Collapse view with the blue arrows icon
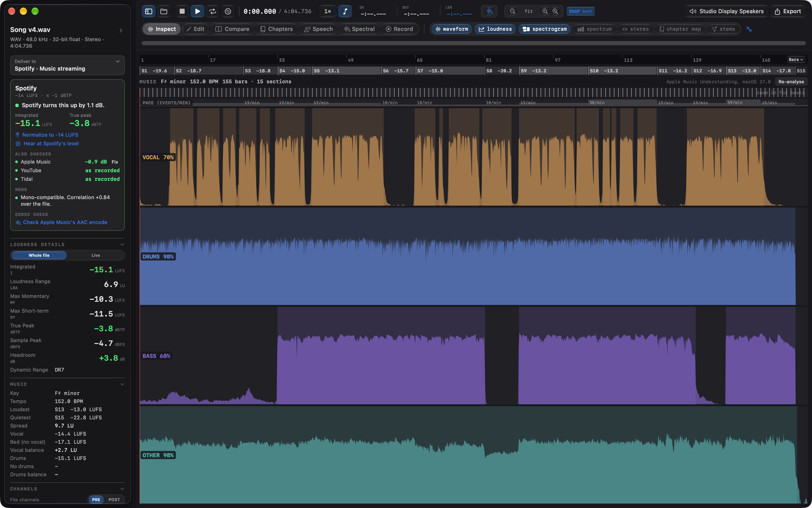The height and width of the screenshot is (508, 812). (749, 29)
